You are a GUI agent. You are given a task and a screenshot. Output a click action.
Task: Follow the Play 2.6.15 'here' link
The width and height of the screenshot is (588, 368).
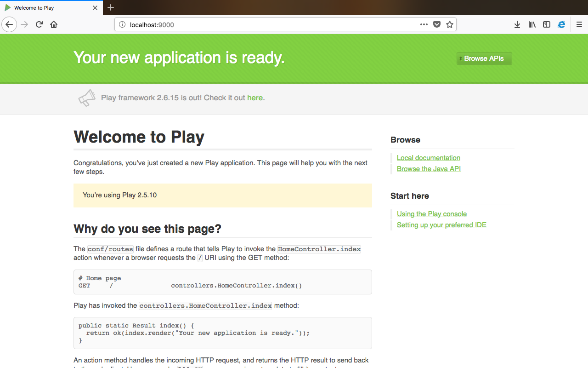point(255,98)
